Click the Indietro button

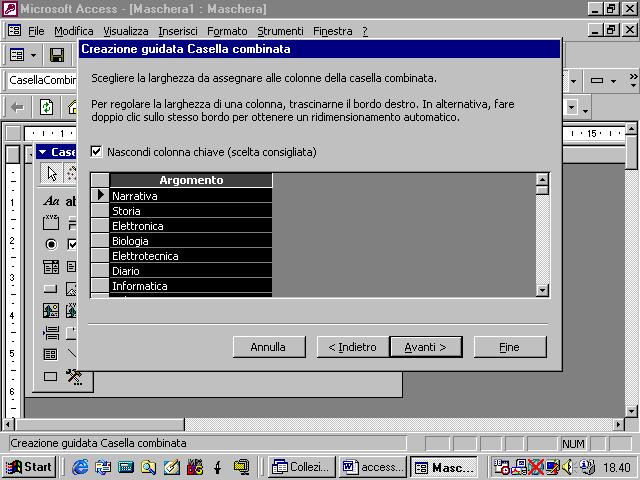(353, 347)
